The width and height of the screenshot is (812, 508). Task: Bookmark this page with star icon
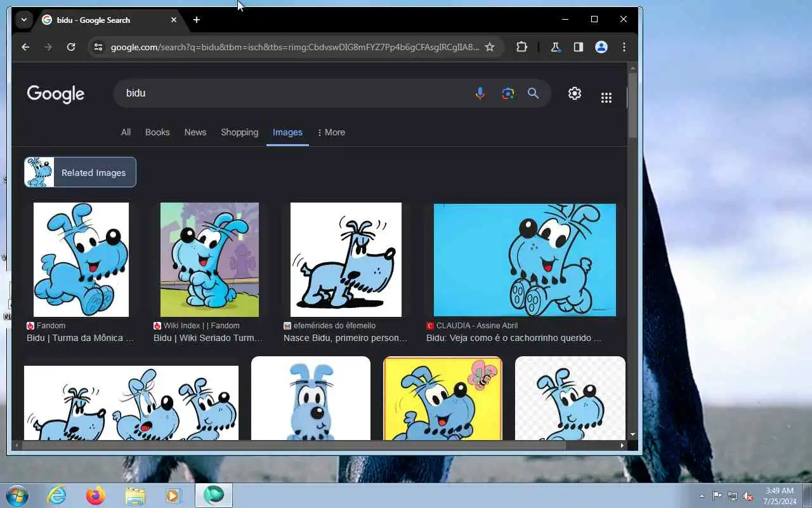click(x=490, y=47)
